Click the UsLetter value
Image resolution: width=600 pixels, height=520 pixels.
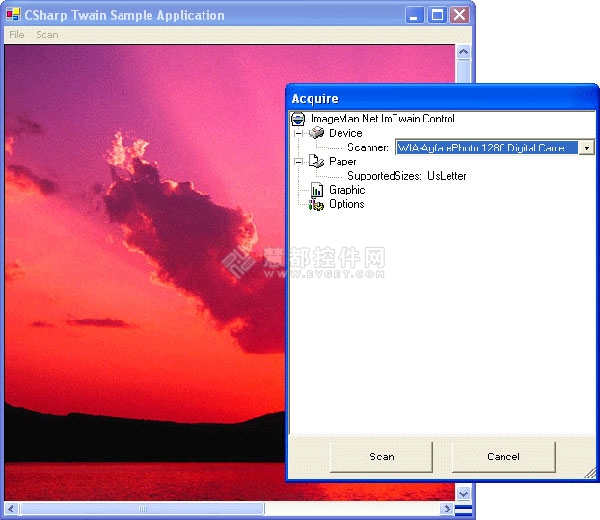pos(447,176)
